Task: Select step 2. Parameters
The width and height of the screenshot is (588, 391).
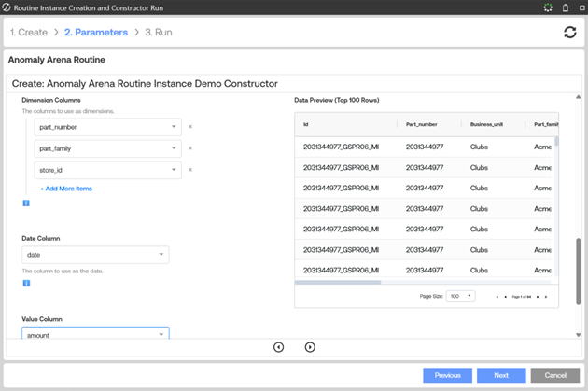Action: [x=96, y=33]
